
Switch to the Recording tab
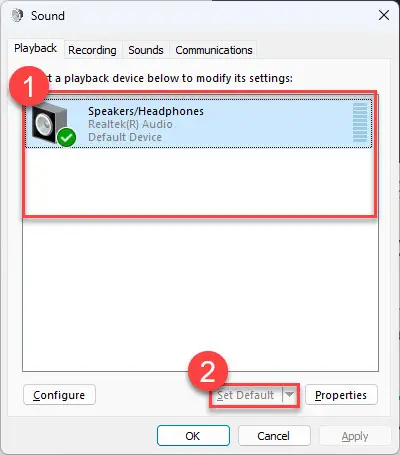(x=92, y=50)
